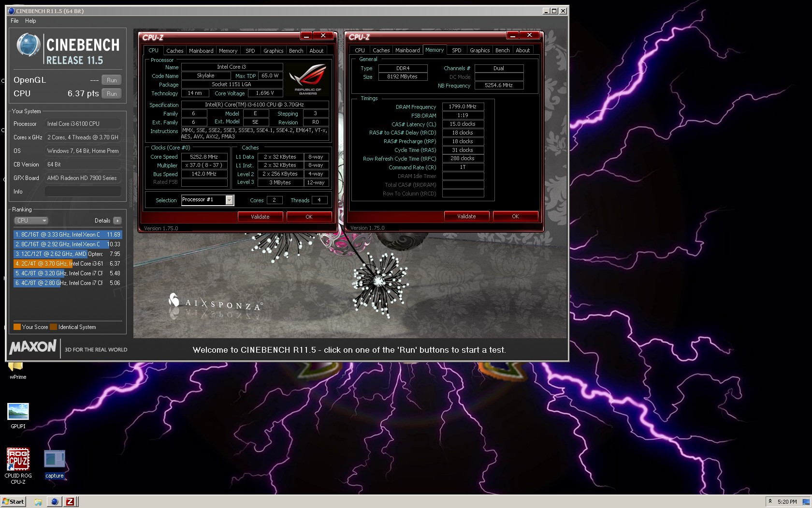812x508 pixels.
Task: Open Graphics tab in left CPU-Z window
Action: 273,51
